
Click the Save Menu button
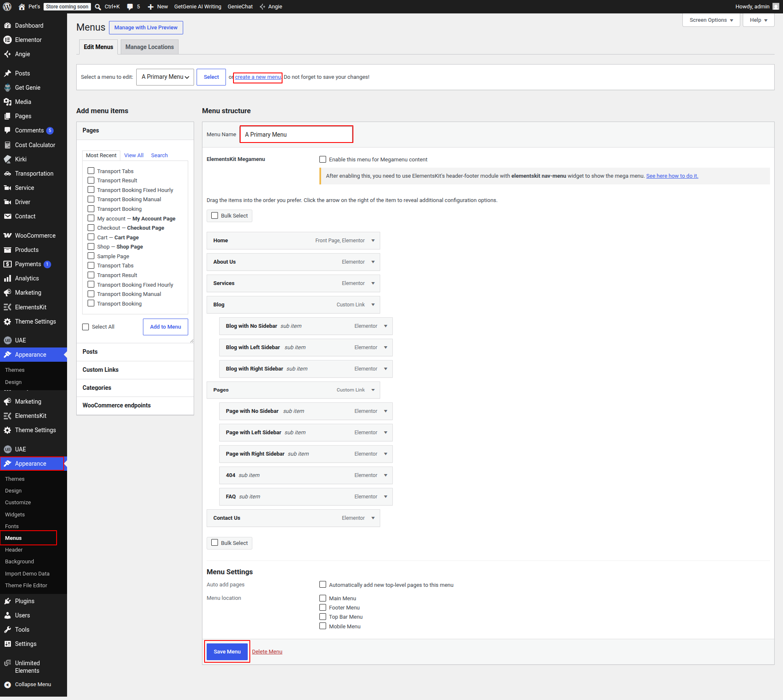(x=227, y=652)
